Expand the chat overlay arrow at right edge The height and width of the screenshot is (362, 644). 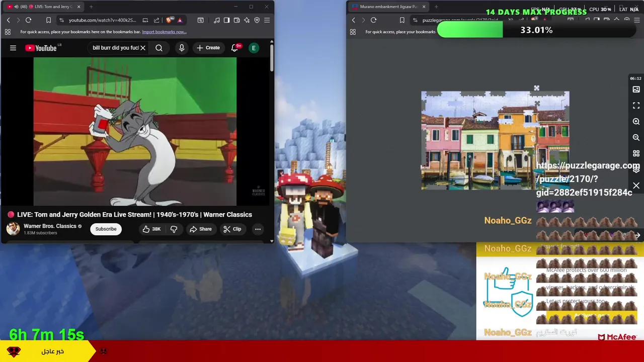[637, 235]
